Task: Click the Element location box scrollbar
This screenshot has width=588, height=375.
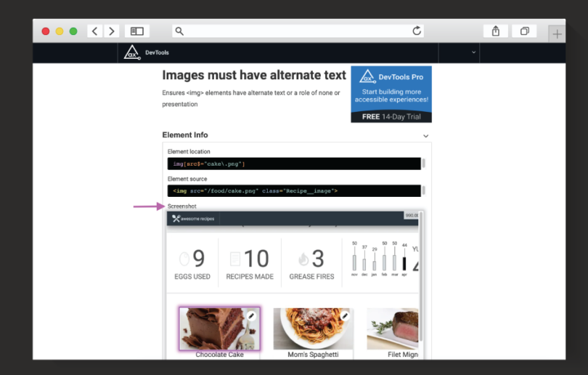Action: 424,164
